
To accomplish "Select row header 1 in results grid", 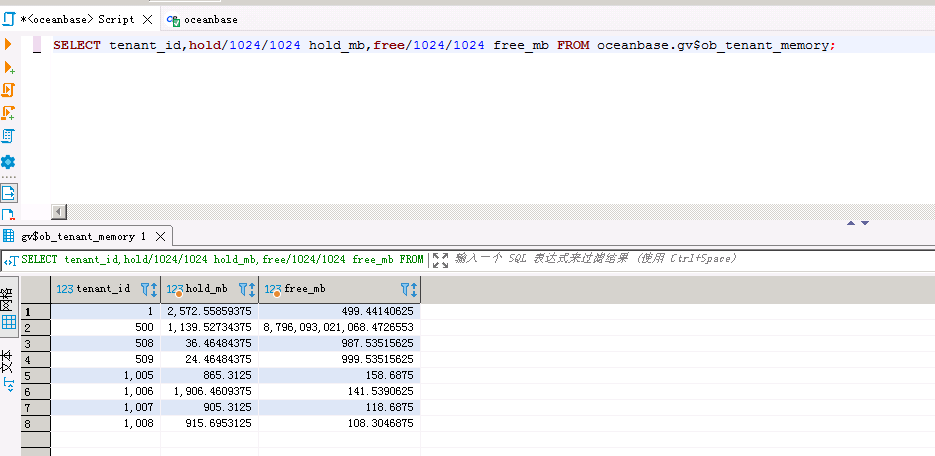I will pyautogui.click(x=36, y=311).
